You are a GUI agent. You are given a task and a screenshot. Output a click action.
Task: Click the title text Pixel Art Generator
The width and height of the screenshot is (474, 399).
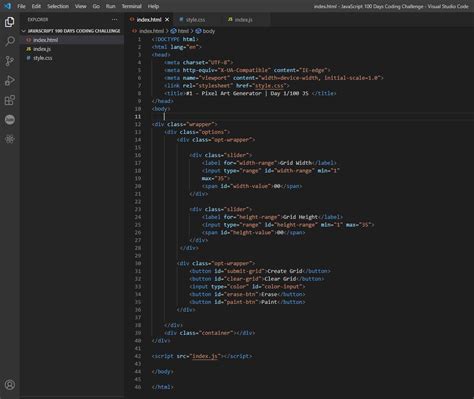pyautogui.click(x=231, y=93)
